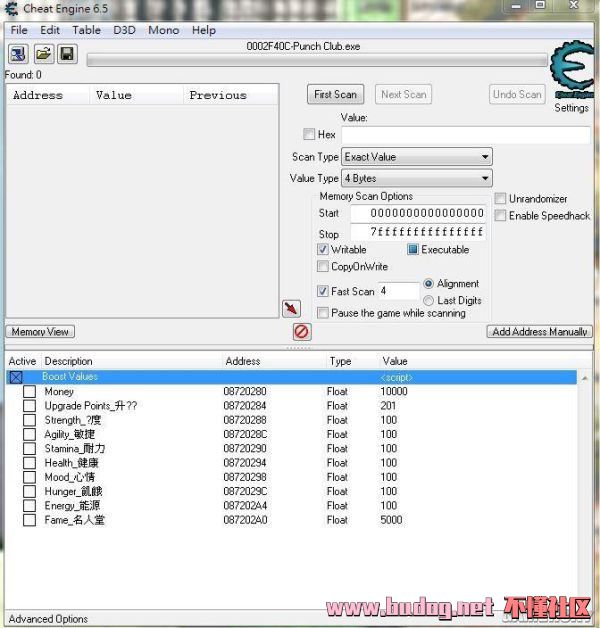The height and width of the screenshot is (628, 600).
Task: Click the Next Scan button
Action: coord(403,95)
